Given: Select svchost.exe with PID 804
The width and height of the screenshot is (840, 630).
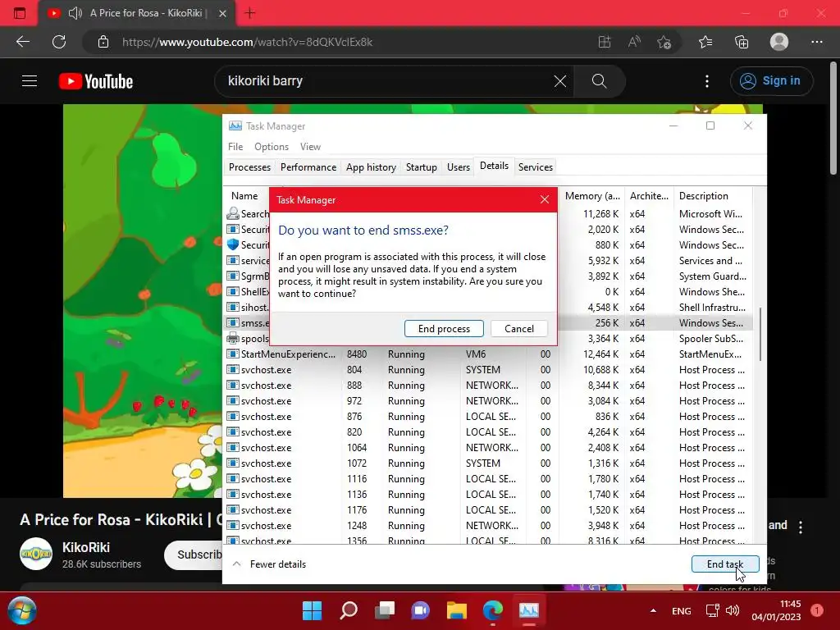Looking at the screenshot, I should click(487, 370).
